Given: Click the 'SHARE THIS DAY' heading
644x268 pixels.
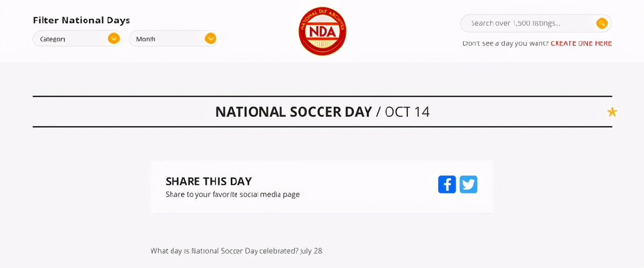Looking at the screenshot, I should tap(209, 181).
